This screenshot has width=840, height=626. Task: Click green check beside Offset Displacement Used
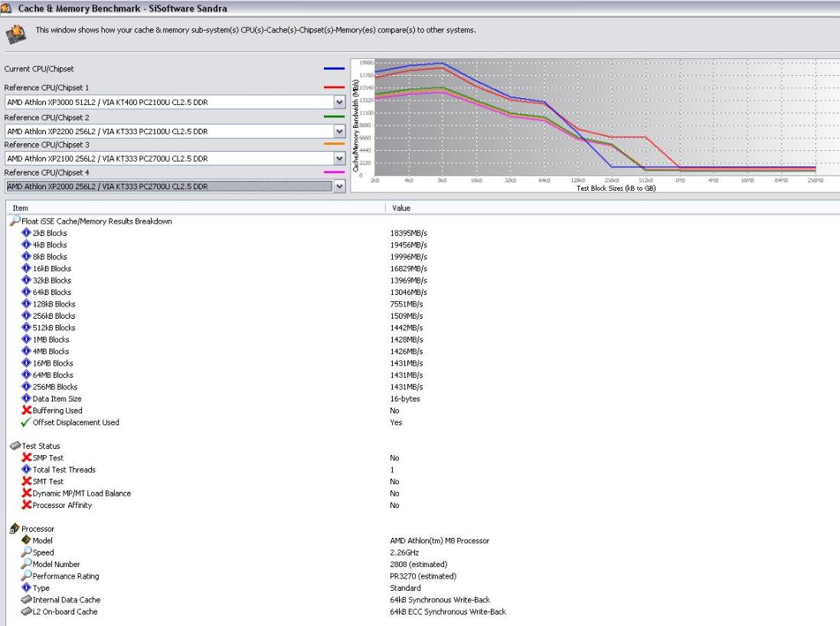click(26, 422)
